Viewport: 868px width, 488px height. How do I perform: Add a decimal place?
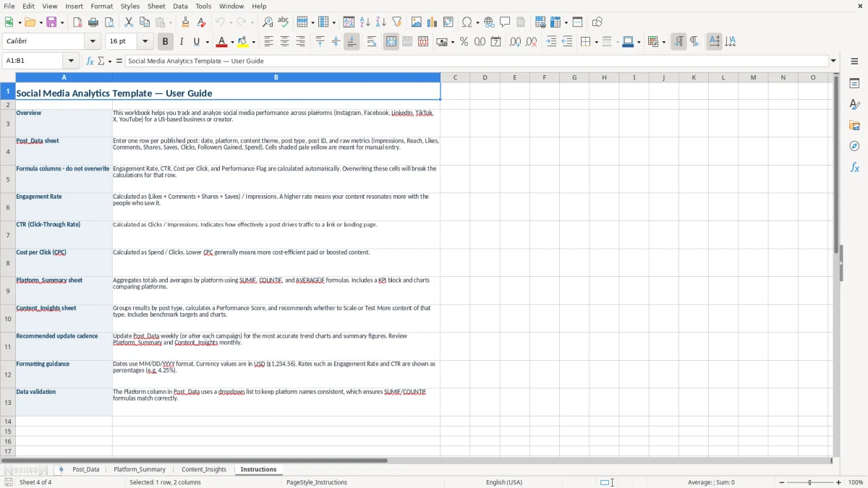pyautogui.click(x=515, y=42)
